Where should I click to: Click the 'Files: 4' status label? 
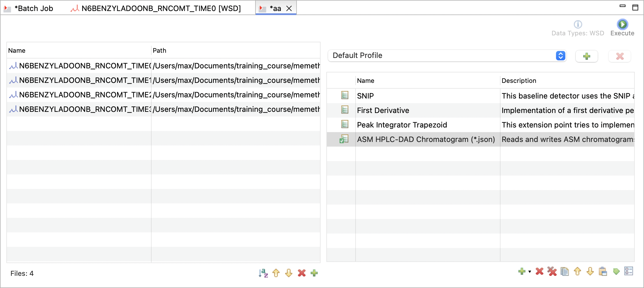[x=22, y=274]
